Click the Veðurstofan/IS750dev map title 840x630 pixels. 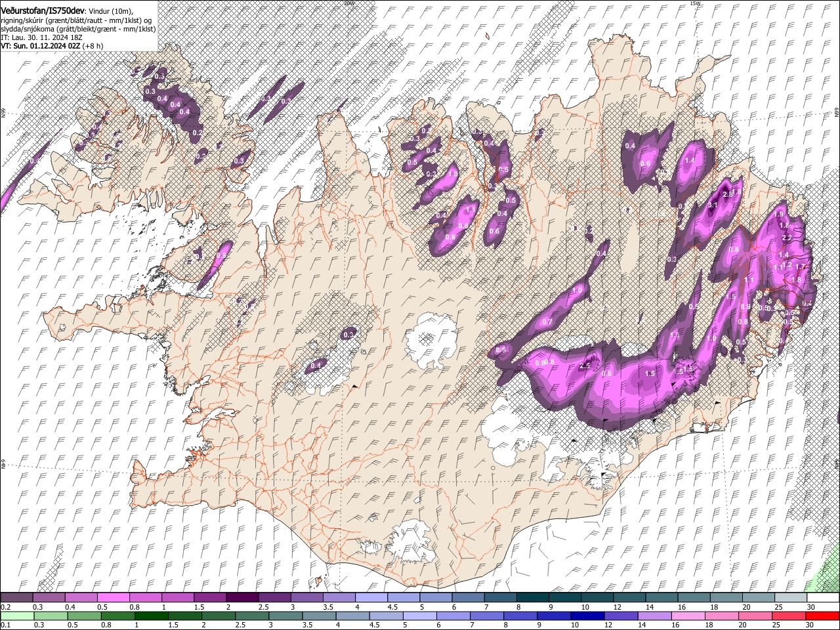(43, 10)
